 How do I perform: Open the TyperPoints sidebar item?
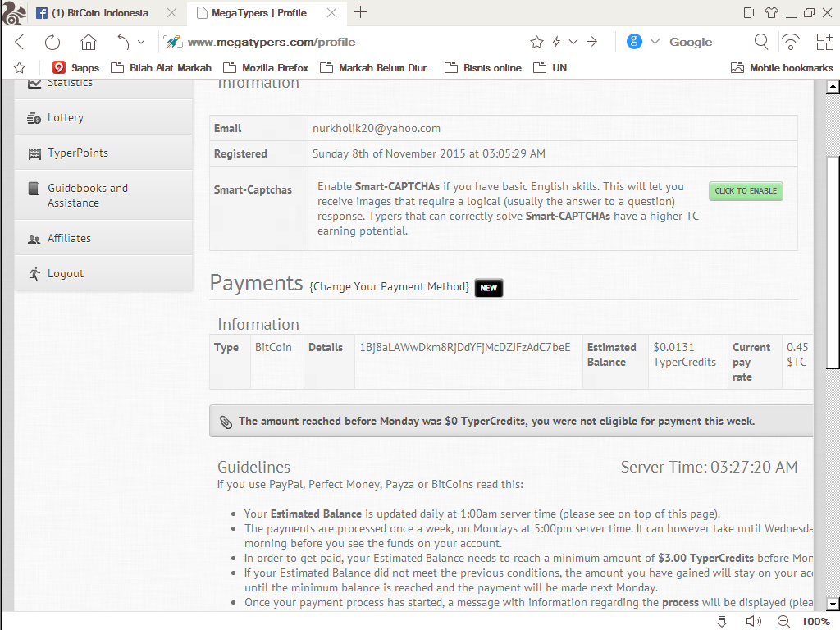click(103, 153)
